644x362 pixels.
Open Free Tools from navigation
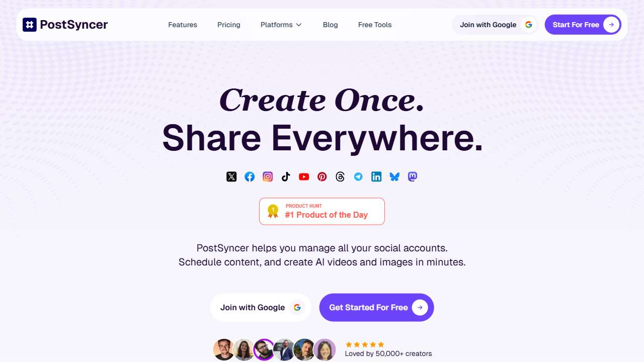375,25
